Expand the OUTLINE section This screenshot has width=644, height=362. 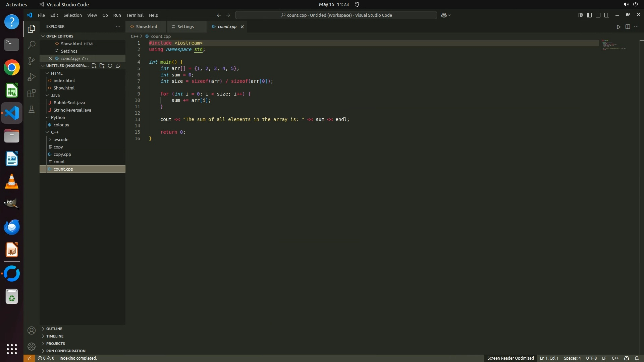[x=54, y=329]
